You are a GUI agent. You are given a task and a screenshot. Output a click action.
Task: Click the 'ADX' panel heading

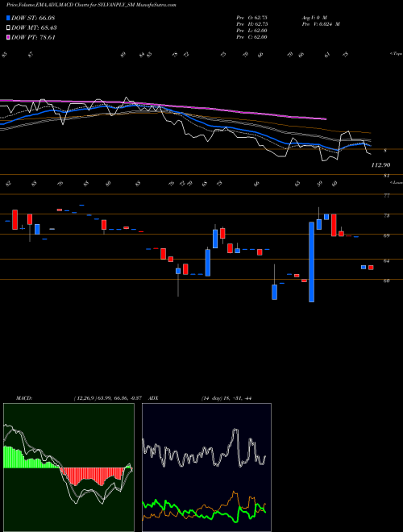[x=153, y=398]
